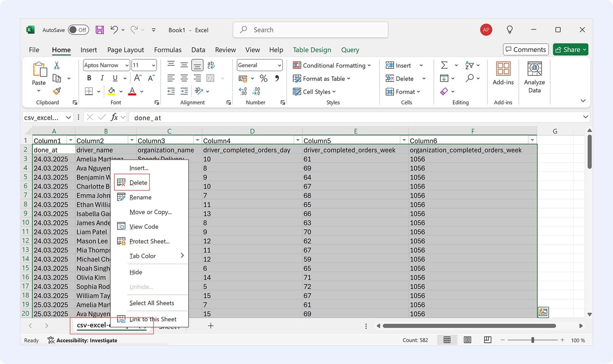Click the lightbulb help icon
The width and height of the screenshot is (613, 364).
coord(510,29)
